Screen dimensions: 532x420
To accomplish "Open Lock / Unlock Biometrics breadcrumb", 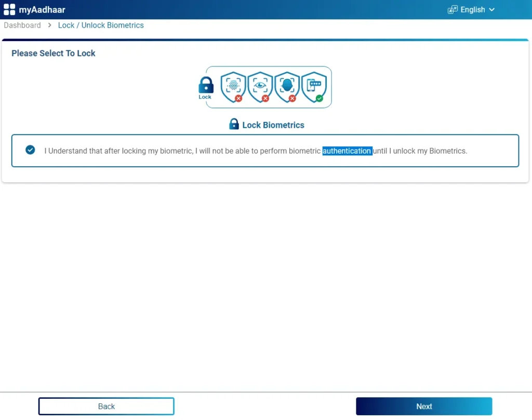I will (101, 25).
